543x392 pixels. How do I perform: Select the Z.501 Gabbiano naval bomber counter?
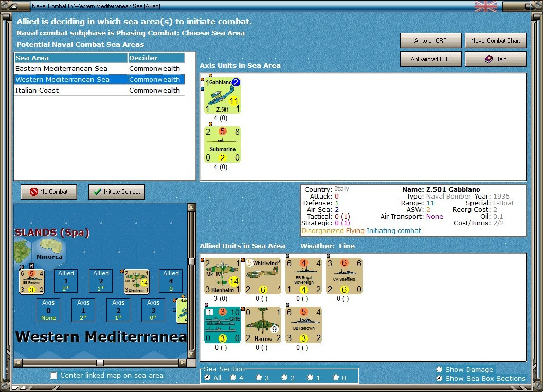click(222, 95)
